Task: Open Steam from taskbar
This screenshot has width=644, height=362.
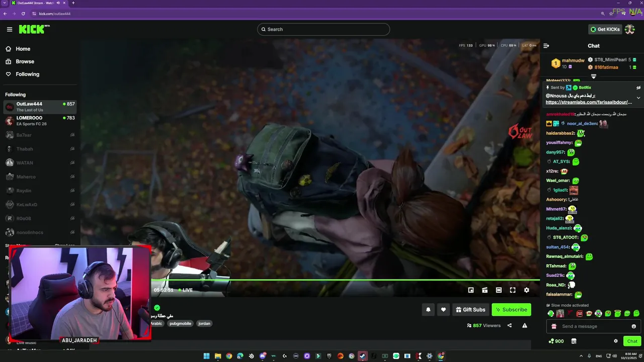Action: click(362, 356)
